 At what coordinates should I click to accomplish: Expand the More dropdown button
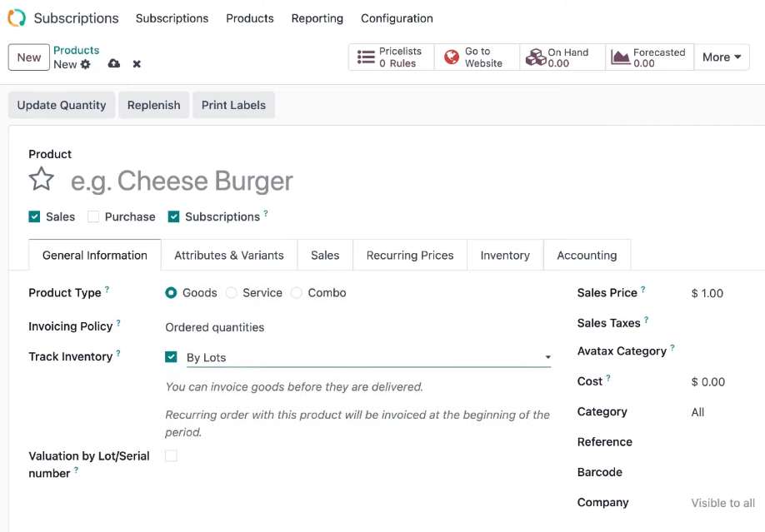(x=722, y=57)
